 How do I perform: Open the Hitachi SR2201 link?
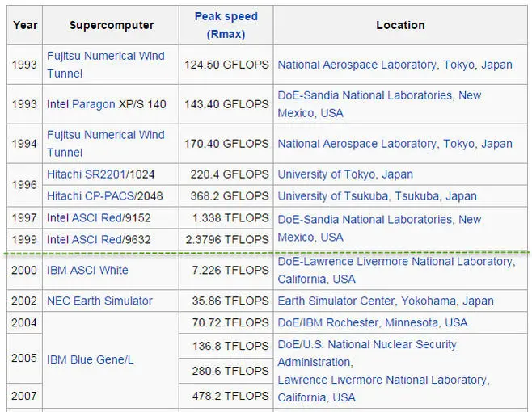pyautogui.click(x=86, y=174)
